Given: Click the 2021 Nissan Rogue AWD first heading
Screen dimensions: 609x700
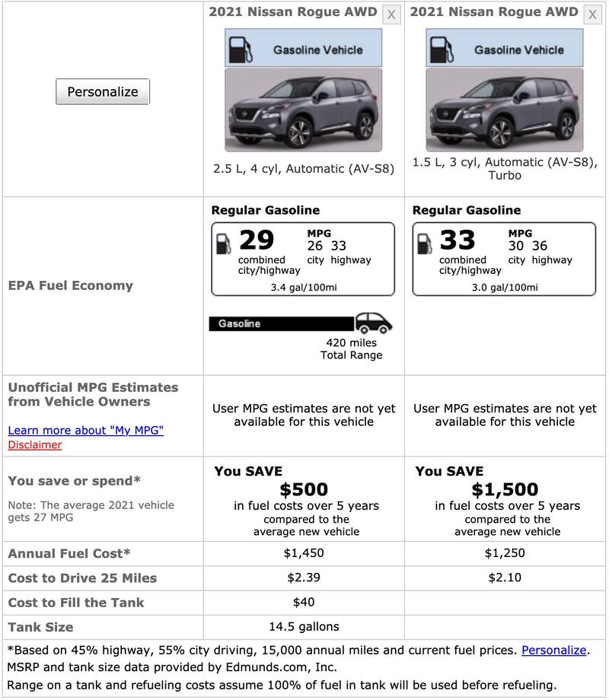Looking at the screenshot, I should coord(293,11).
